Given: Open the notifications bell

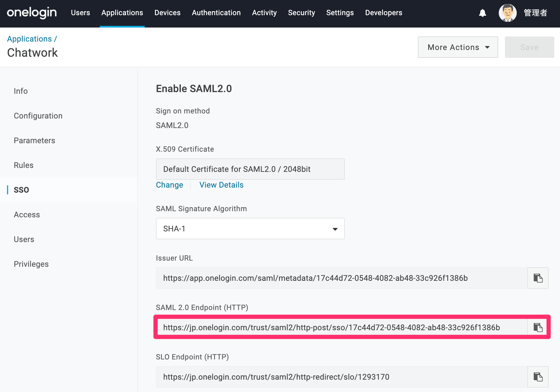Looking at the screenshot, I should coord(482,13).
